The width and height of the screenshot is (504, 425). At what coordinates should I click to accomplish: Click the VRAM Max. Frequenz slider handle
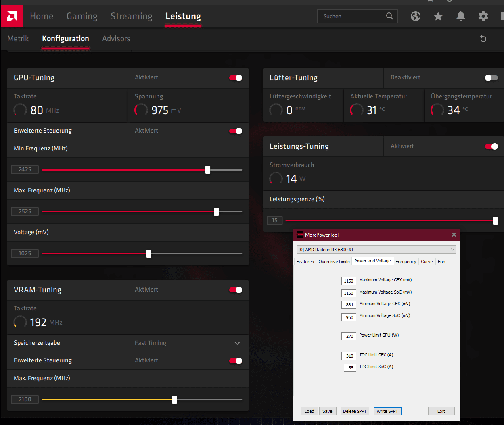pos(174,400)
